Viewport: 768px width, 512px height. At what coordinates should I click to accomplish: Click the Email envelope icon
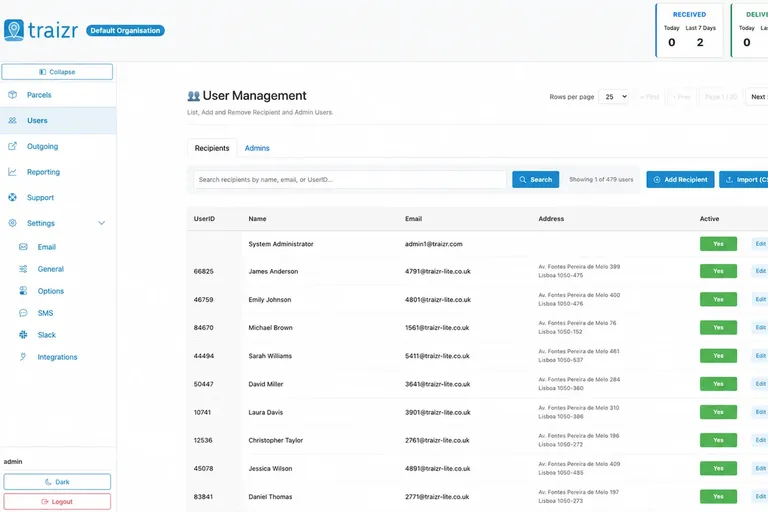(23, 247)
